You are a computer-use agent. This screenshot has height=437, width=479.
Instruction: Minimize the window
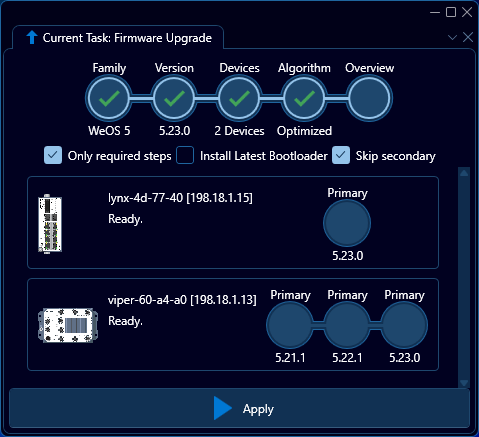(x=435, y=12)
